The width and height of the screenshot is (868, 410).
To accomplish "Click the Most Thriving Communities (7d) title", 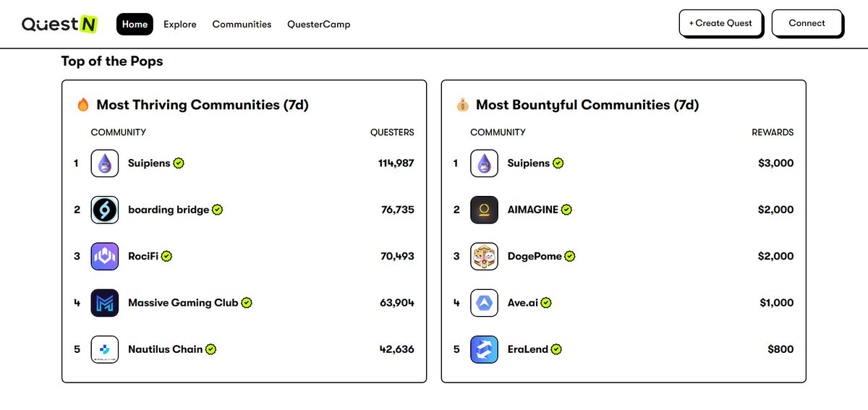I will tap(203, 106).
